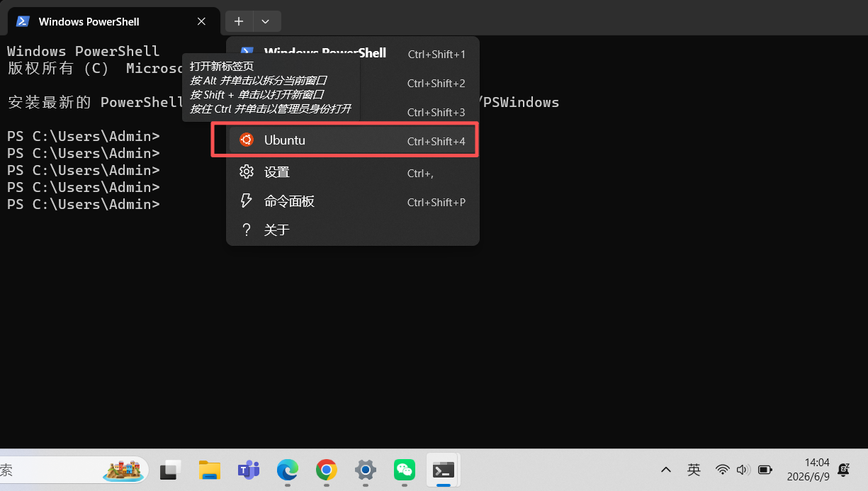Screen dimensions: 868x491
Task: Click the gear icon beside 设置
Action: [x=247, y=171]
